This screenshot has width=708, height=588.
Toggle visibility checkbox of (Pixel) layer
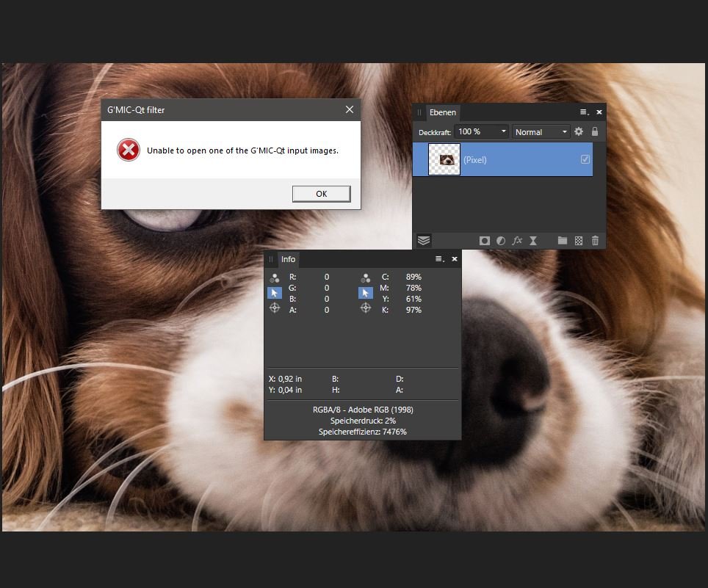tap(585, 159)
